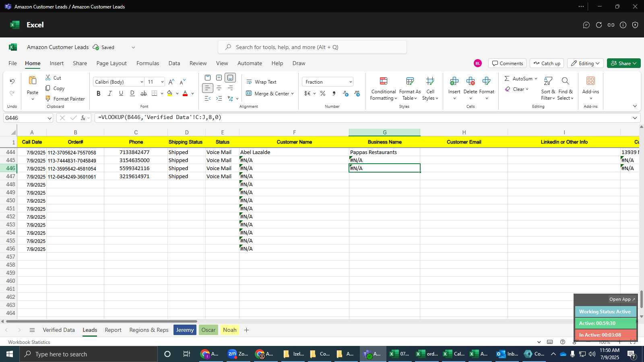
Task: Increase font size with the grow icon
Action: [171, 82]
